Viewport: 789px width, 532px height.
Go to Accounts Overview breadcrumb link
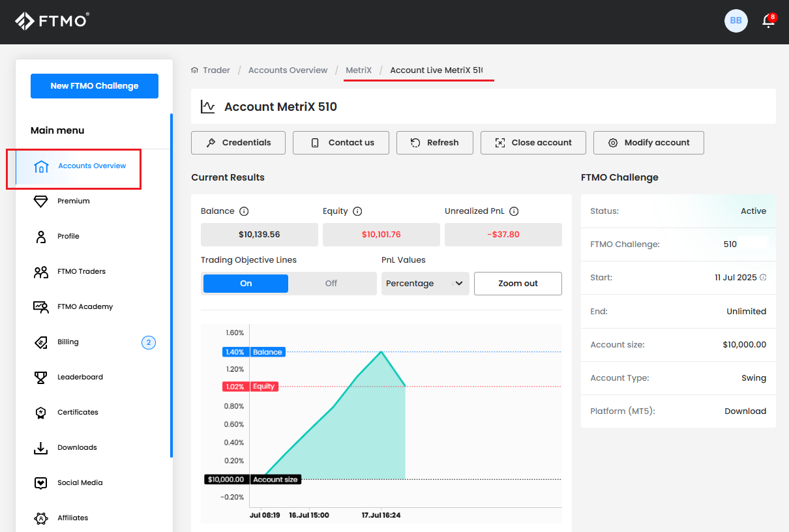click(x=288, y=70)
